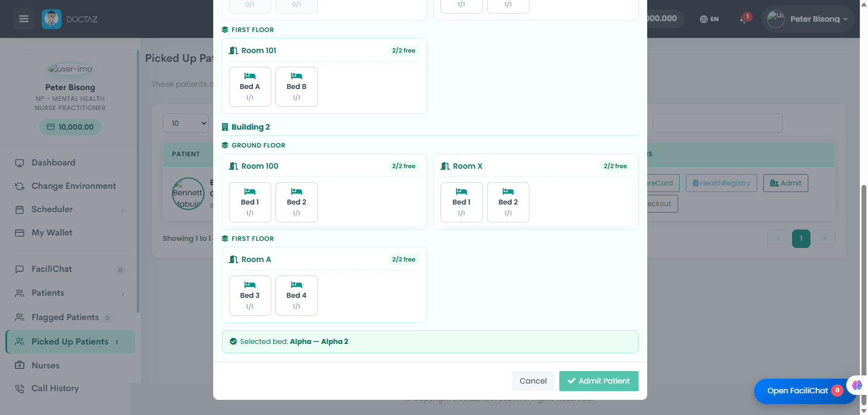
Task: Click the Room A 2/2 free badge
Action: 404,259
